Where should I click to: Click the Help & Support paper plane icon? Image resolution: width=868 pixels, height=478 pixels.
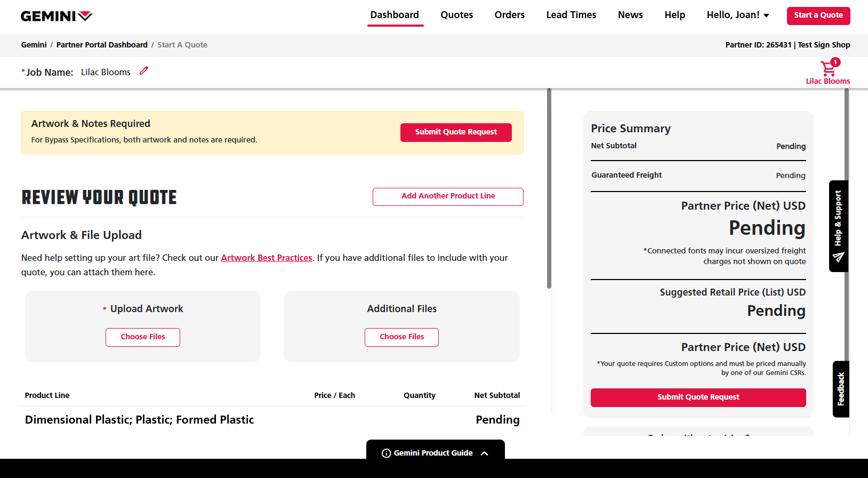(x=839, y=257)
